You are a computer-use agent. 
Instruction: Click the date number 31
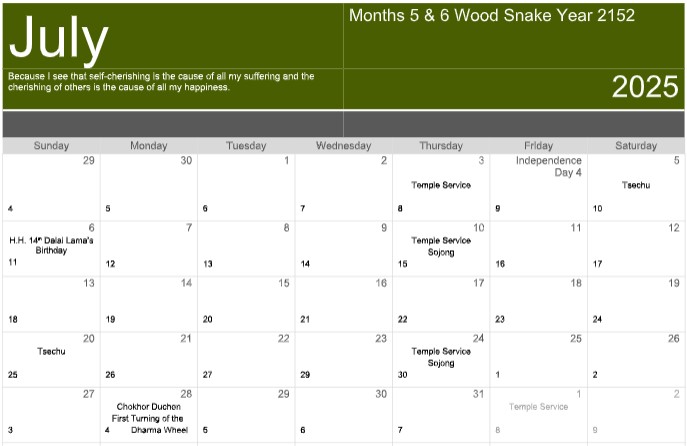[x=478, y=394]
